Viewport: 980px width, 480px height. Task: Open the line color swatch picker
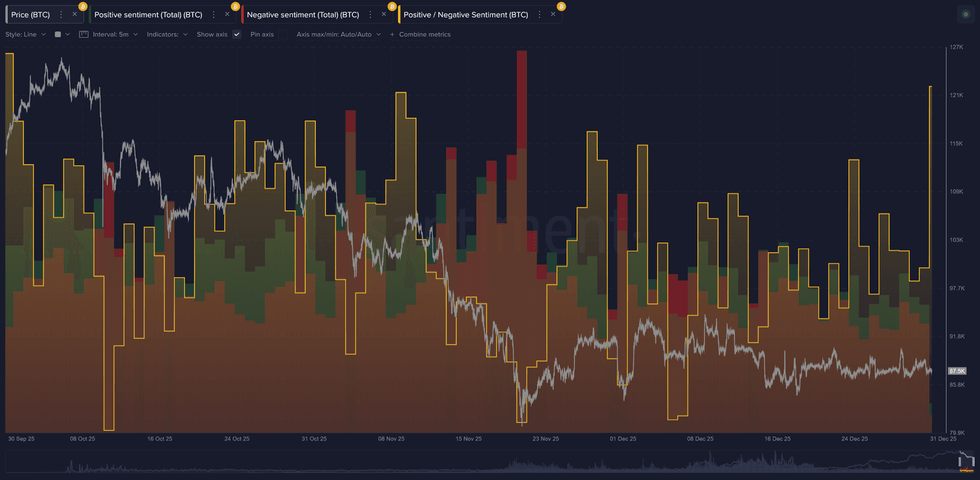click(x=62, y=34)
